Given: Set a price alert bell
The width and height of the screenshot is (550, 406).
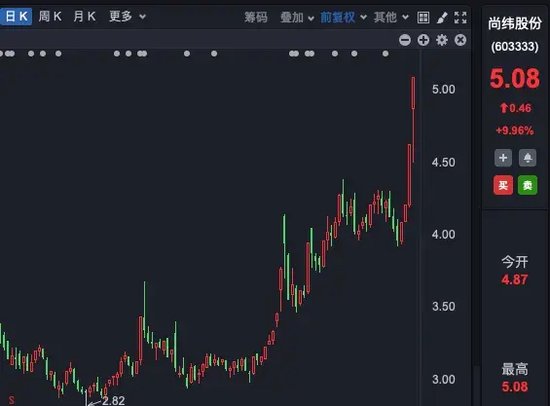Looking at the screenshot, I should (x=528, y=158).
